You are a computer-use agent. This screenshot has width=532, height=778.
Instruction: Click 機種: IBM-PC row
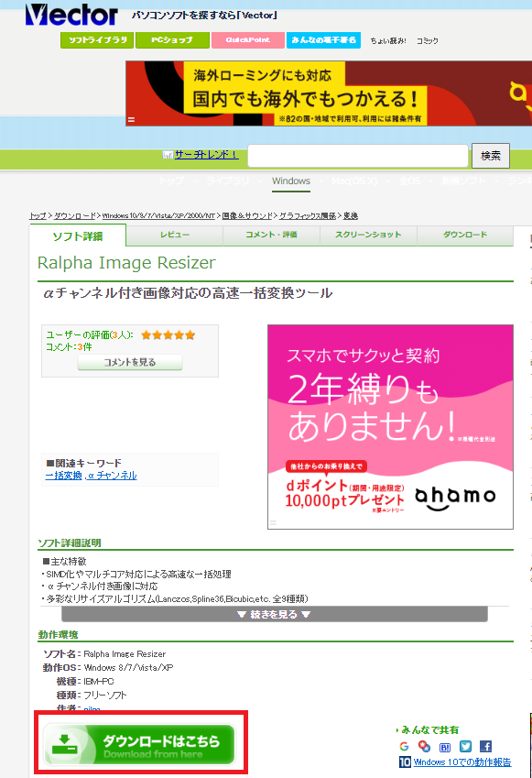coord(85,682)
